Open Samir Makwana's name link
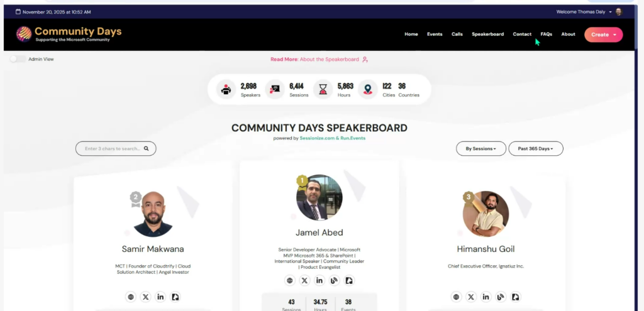Viewport: 644px width, 311px height. coord(153,249)
